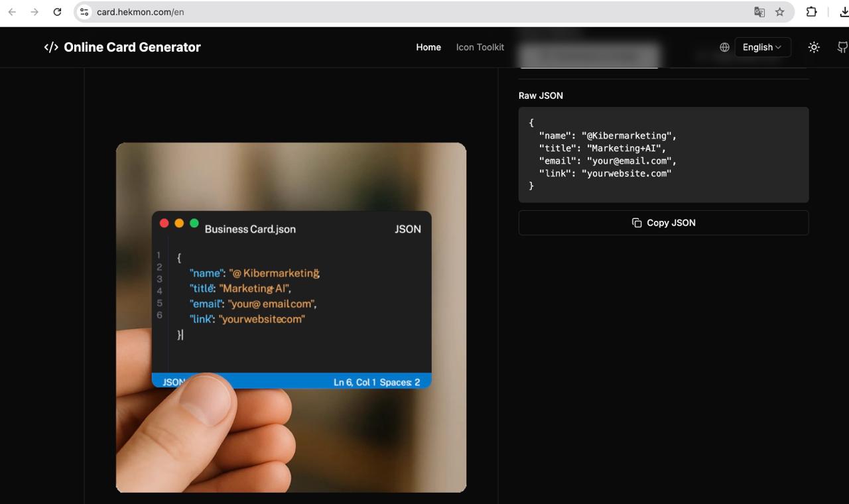Bookmark this page via the star icon
Image resolution: width=849 pixels, height=504 pixels.
coord(780,12)
